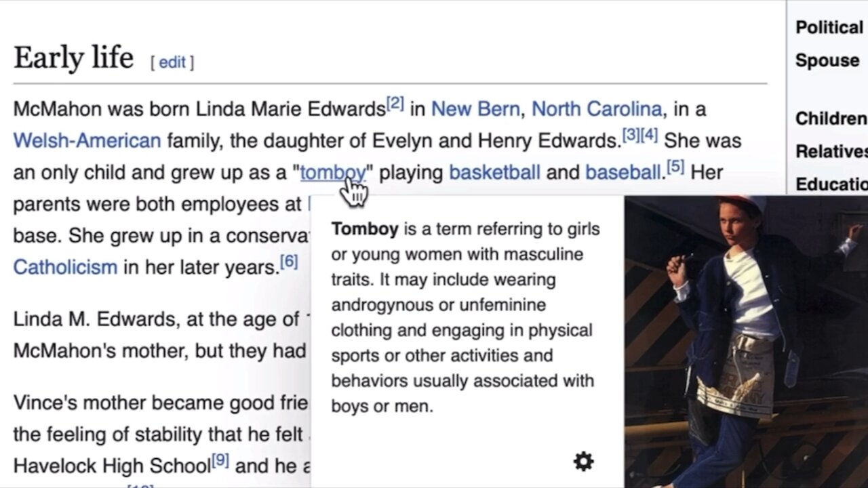
Task: Jump to citation reference 2
Action: click(x=395, y=104)
